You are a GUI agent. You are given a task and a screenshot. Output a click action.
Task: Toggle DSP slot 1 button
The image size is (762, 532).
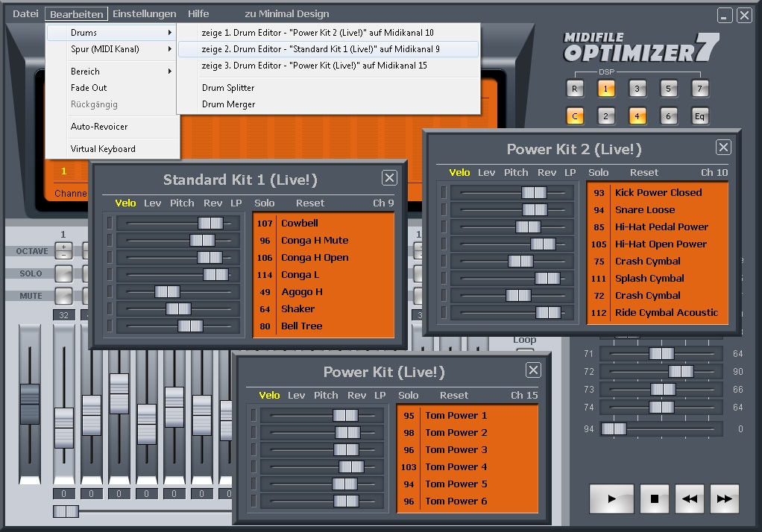[605, 89]
